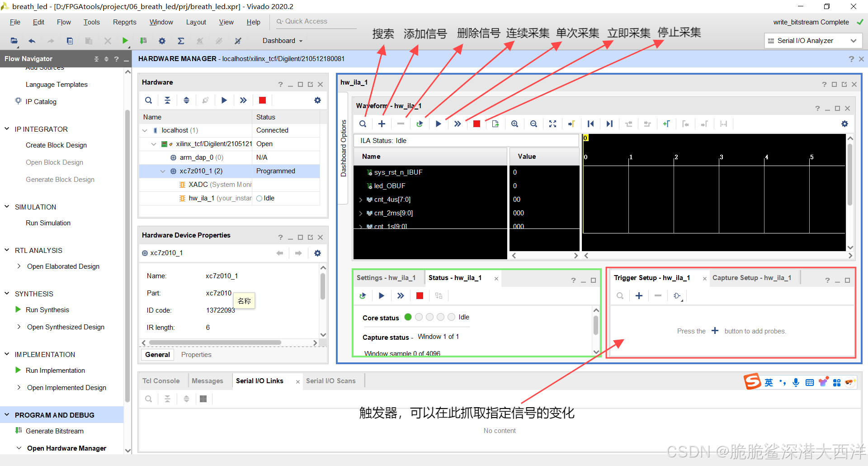Viewport: 868px width, 466px height.
Task: Run trigger immediate in Status hw_ila_1 panel
Action: tap(401, 296)
